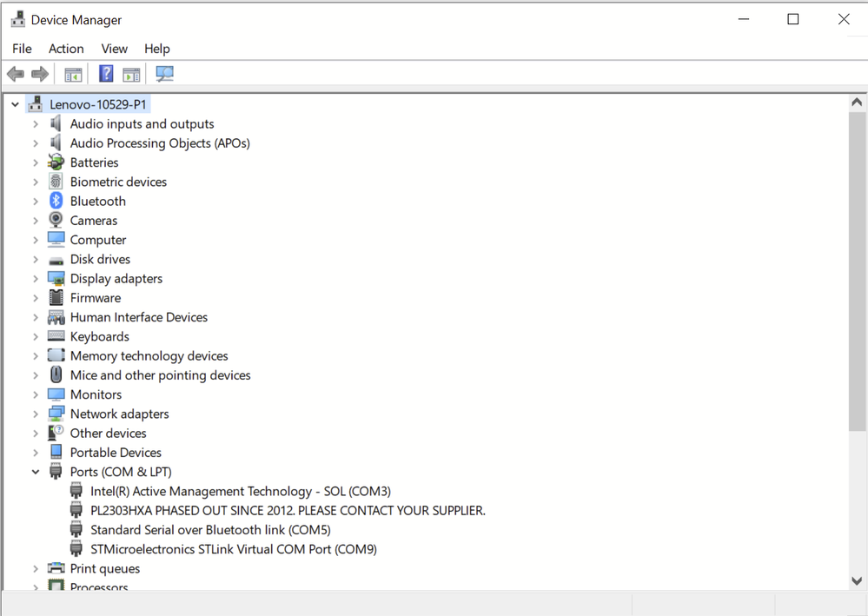Screen dimensions: 868x616
Task: Click the Batteries category icon
Action: [x=56, y=162]
